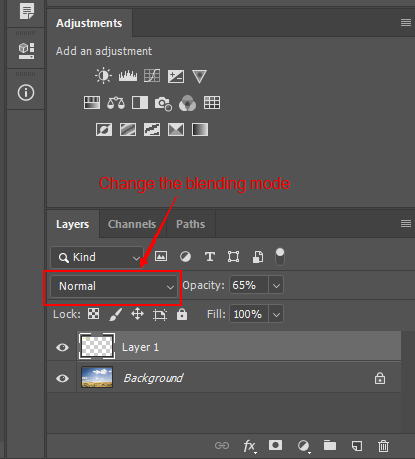Viewport: 415px width, 459px height.
Task: Add an Invert adjustment
Action: point(104,129)
